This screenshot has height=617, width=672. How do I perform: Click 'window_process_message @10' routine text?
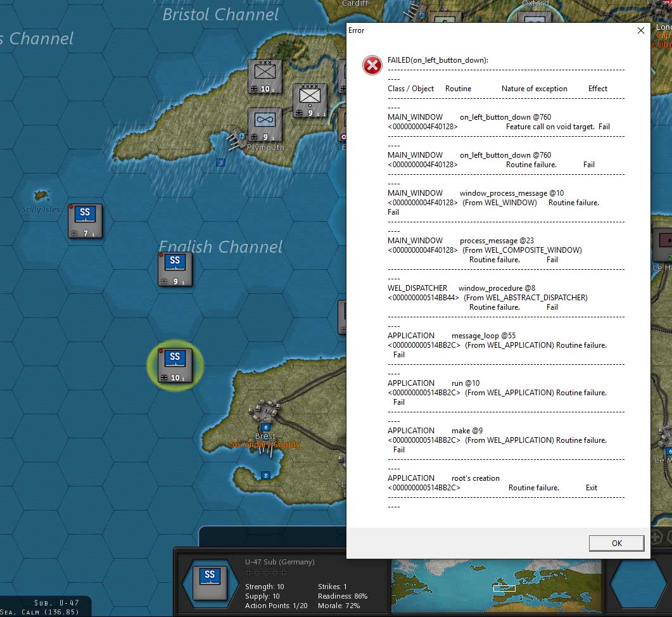(x=512, y=193)
